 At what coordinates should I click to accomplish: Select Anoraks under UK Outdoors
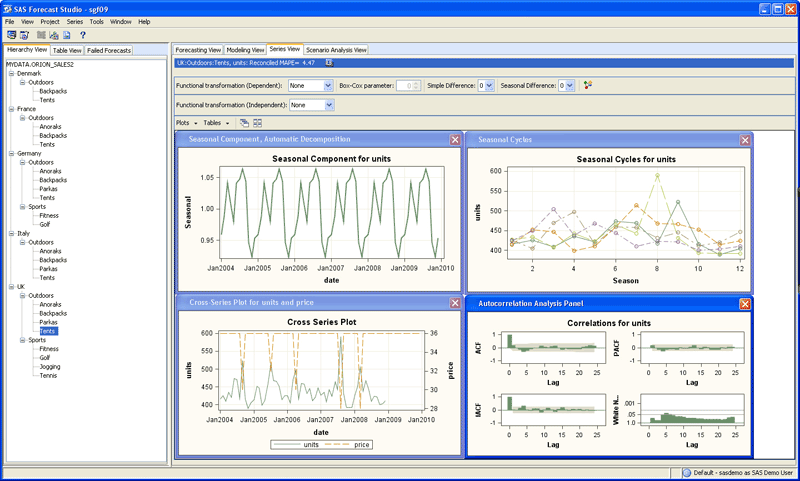[x=51, y=305]
